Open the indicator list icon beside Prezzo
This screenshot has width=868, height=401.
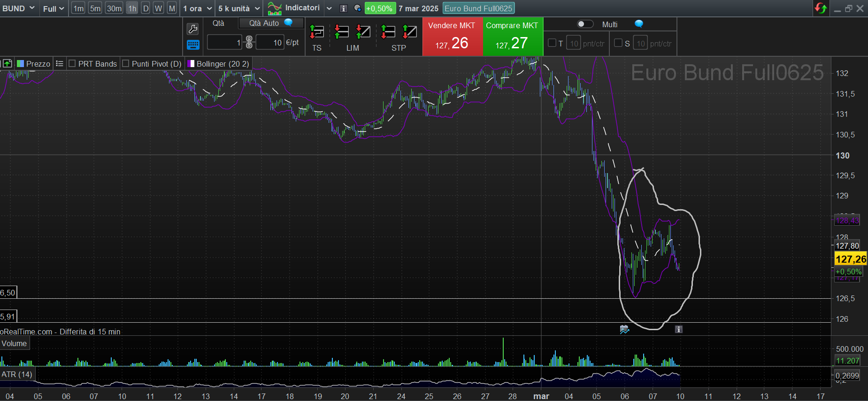(60, 64)
